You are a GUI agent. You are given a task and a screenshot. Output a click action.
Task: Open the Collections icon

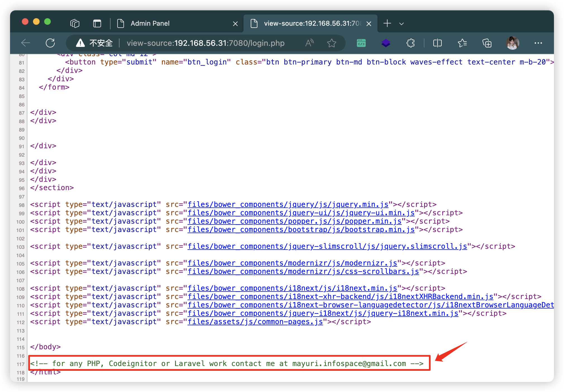[x=487, y=43]
